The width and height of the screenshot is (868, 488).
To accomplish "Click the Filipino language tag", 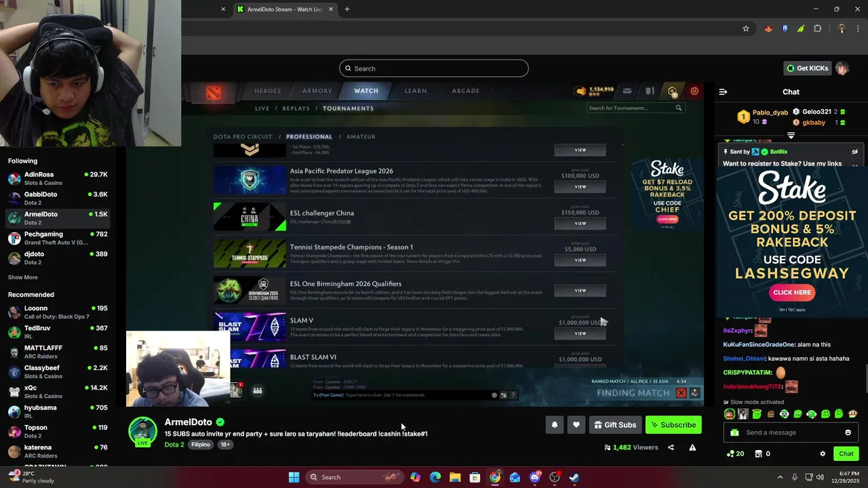I will pyautogui.click(x=200, y=445).
